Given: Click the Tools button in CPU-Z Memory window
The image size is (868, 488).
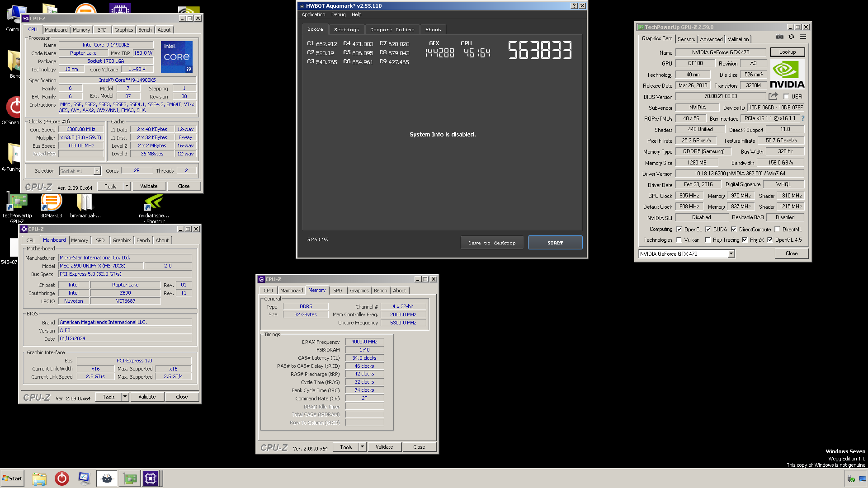Looking at the screenshot, I should click(x=346, y=447).
